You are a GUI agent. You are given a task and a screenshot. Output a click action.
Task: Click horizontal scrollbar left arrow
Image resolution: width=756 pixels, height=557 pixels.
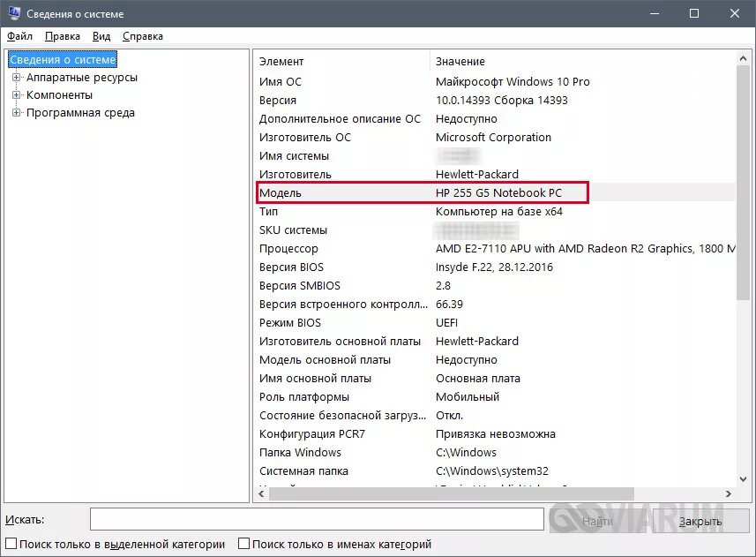point(261,493)
